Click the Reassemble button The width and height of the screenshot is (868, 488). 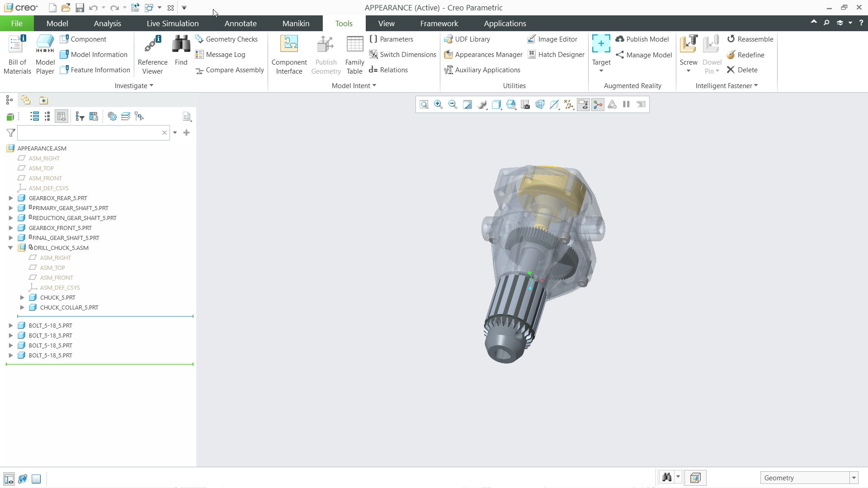750,39
